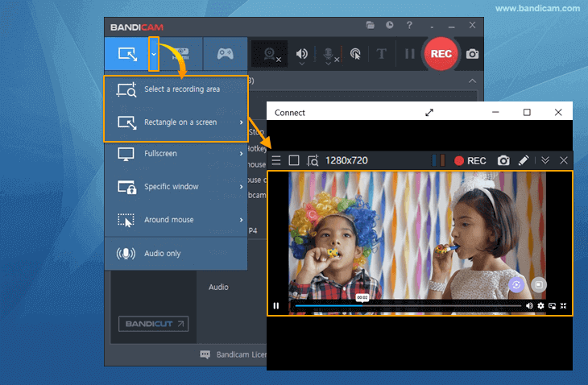Toggle mouse cursor effects icon
Screen dimensions: 588x385
(x=355, y=54)
